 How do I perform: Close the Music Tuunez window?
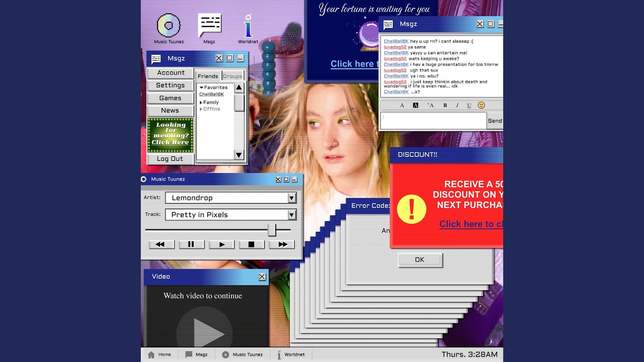tap(278, 179)
